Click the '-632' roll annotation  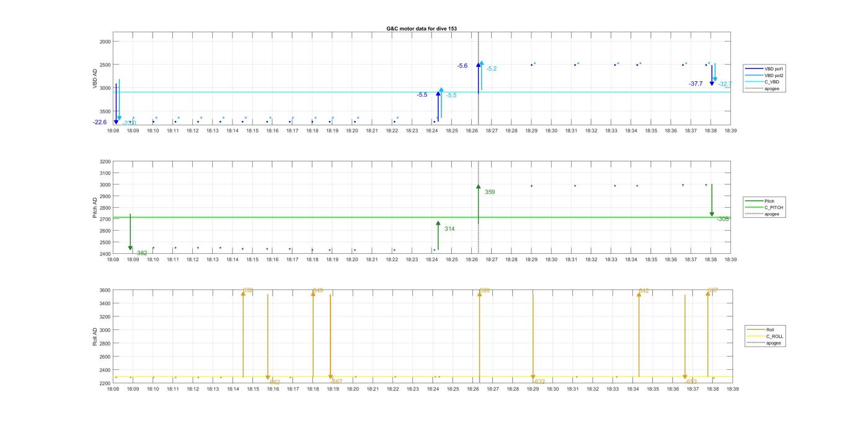pos(540,382)
